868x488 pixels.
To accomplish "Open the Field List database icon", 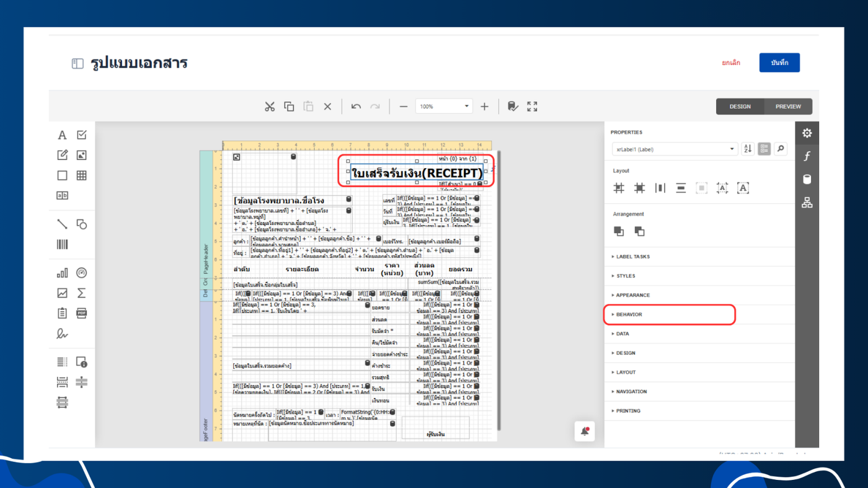I will point(807,179).
